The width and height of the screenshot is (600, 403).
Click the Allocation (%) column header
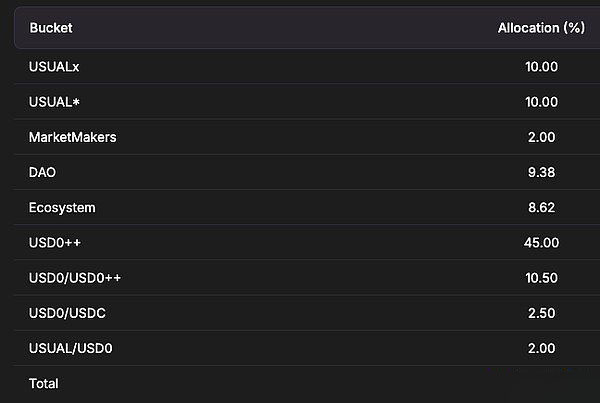tap(541, 28)
